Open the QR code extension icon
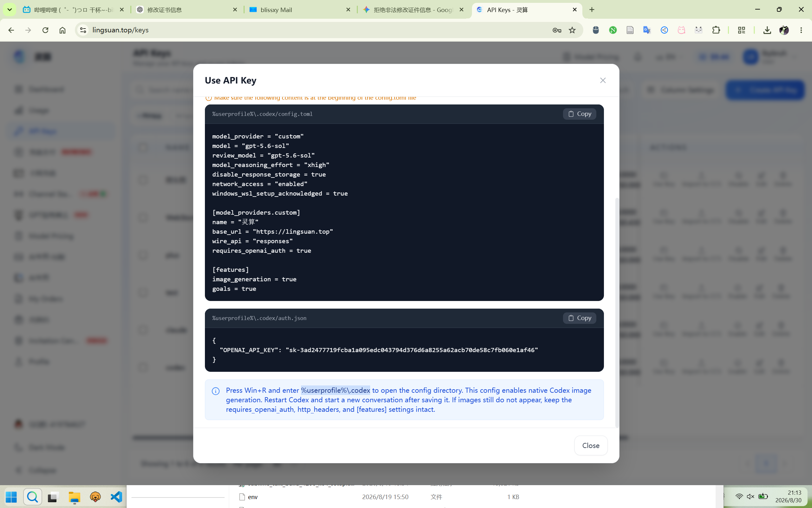812x508 pixels. tap(741, 30)
